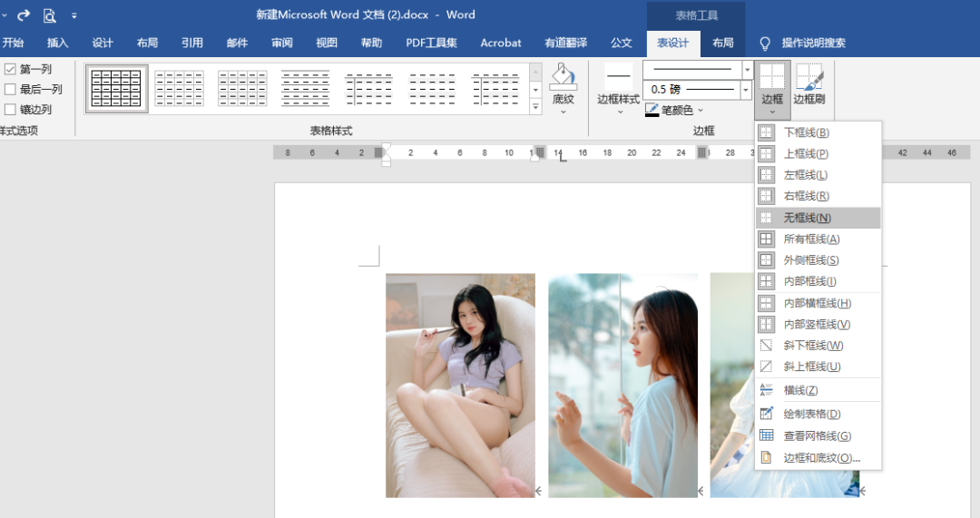Click the 底纹 shading paint bucket icon

point(563,77)
